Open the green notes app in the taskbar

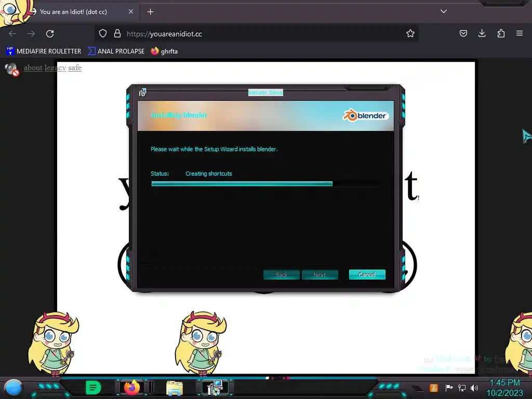click(94, 388)
